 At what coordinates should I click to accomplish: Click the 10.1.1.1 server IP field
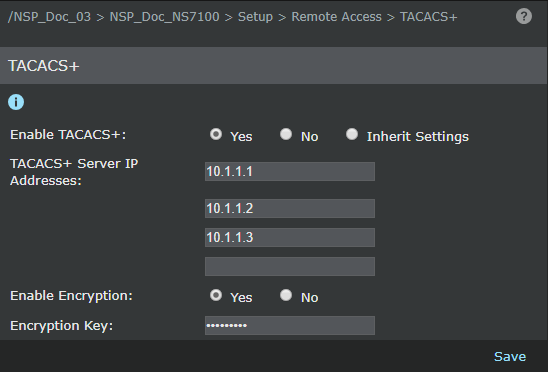pos(290,171)
